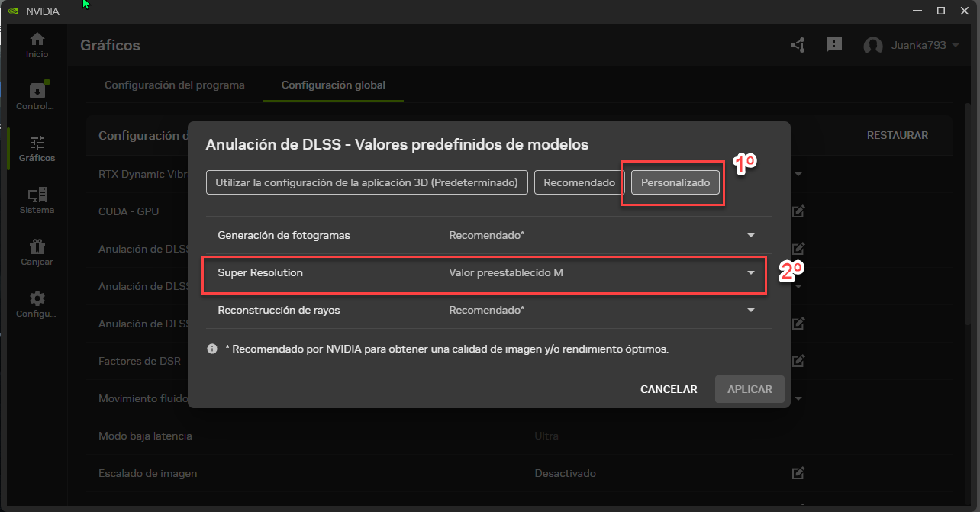Click CANCELAR in the DLSS dialog
Screen dimensions: 980x512
coord(669,389)
